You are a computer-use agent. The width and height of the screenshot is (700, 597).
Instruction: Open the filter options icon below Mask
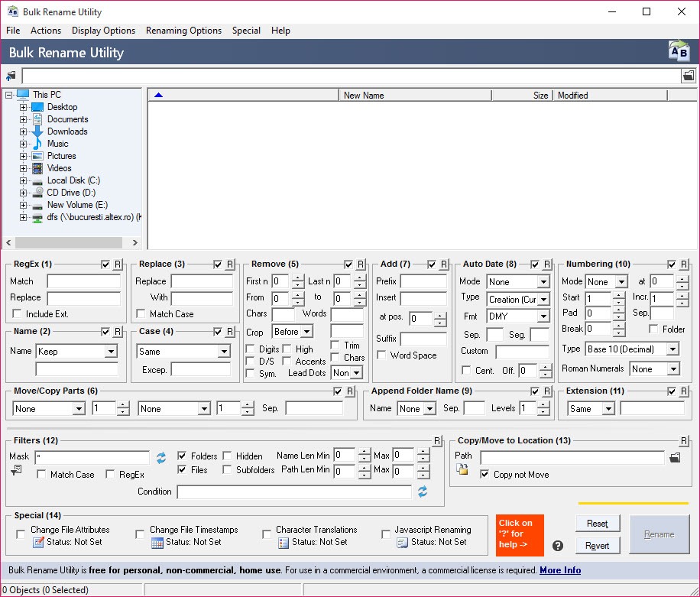click(x=16, y=470)
